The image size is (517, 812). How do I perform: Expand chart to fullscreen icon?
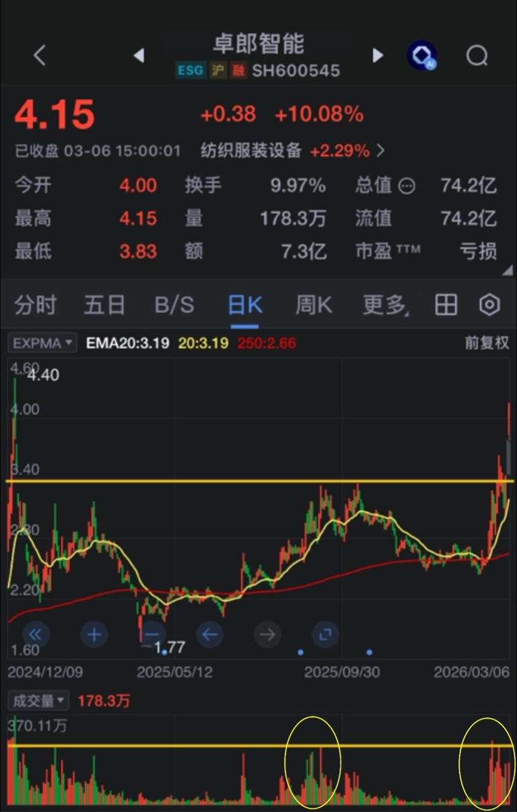coord(325,634)
